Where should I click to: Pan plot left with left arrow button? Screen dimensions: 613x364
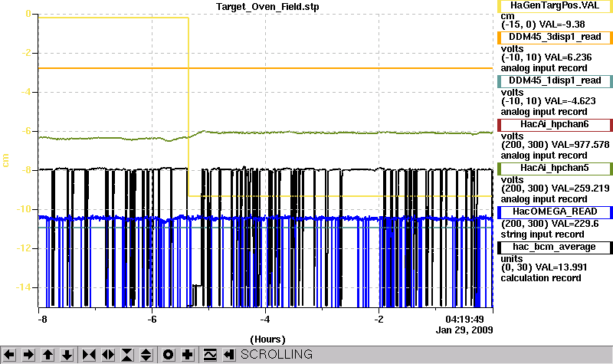(9, 355)
